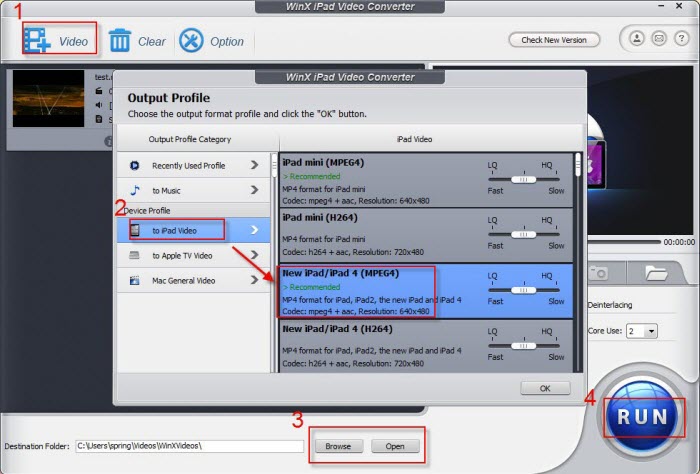Click the iPad Video column header
This screenshot has width=700, height=474.
(415, 139)
